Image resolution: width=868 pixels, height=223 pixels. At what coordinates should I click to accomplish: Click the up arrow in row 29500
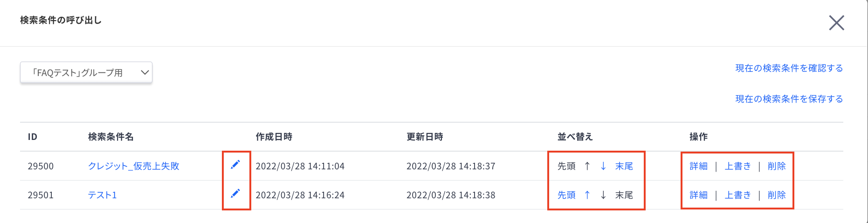(x=587, y=166)
